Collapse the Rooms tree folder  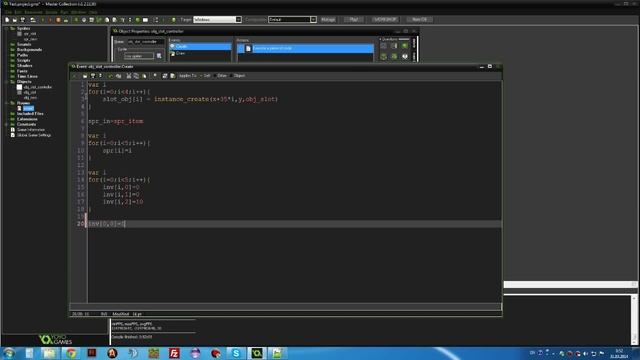point(7,103)
